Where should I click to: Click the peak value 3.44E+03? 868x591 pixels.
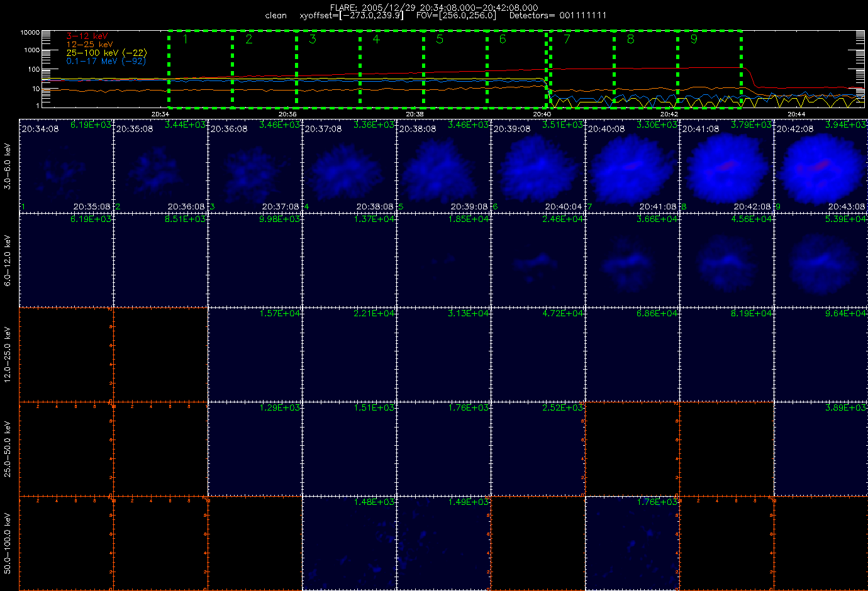[x=185, y=125]
